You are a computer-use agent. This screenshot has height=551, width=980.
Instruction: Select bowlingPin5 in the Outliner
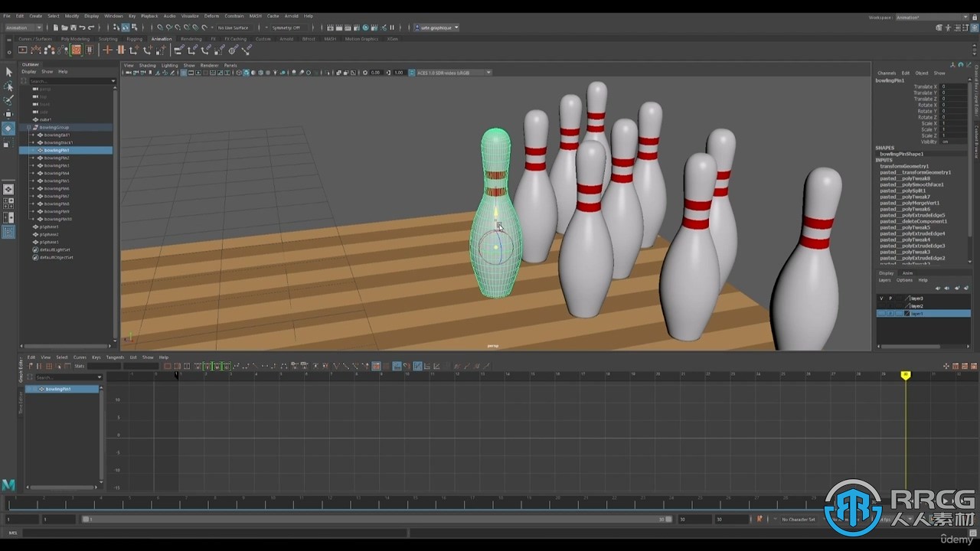tap(57, 181)
